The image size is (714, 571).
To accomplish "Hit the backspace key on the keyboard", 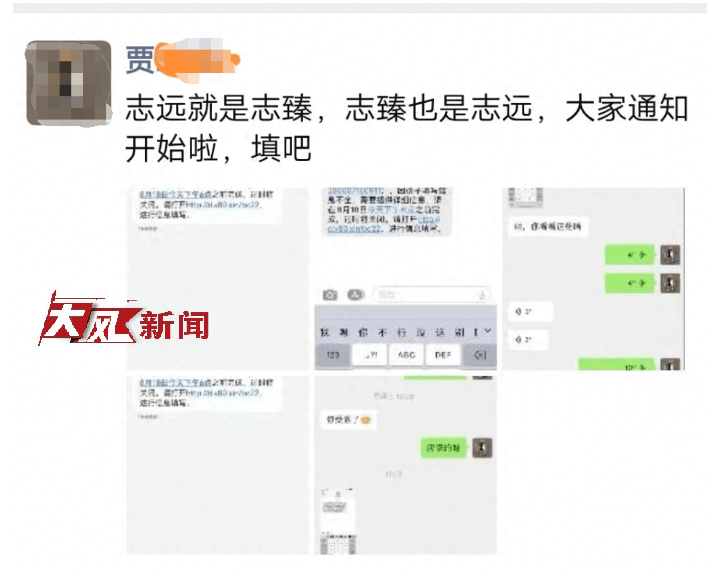I will [479, 355].
